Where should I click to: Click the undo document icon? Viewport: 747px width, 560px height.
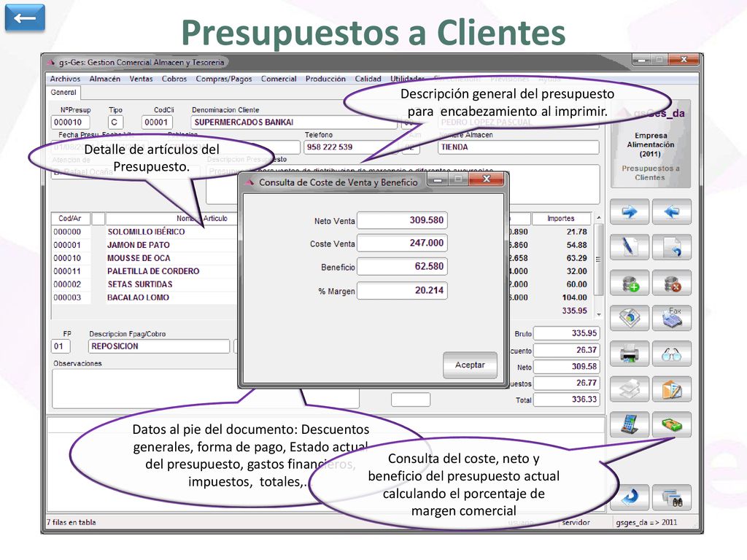(671, 247)
